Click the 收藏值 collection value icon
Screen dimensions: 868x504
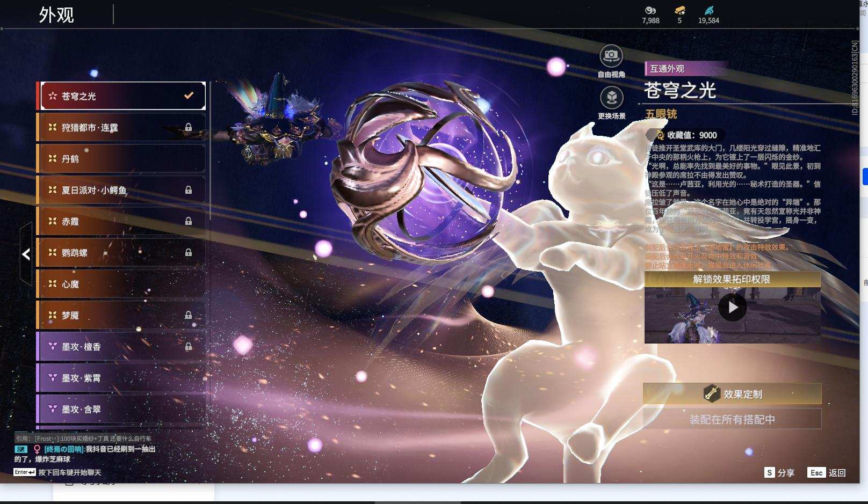(x=660, y=135)
